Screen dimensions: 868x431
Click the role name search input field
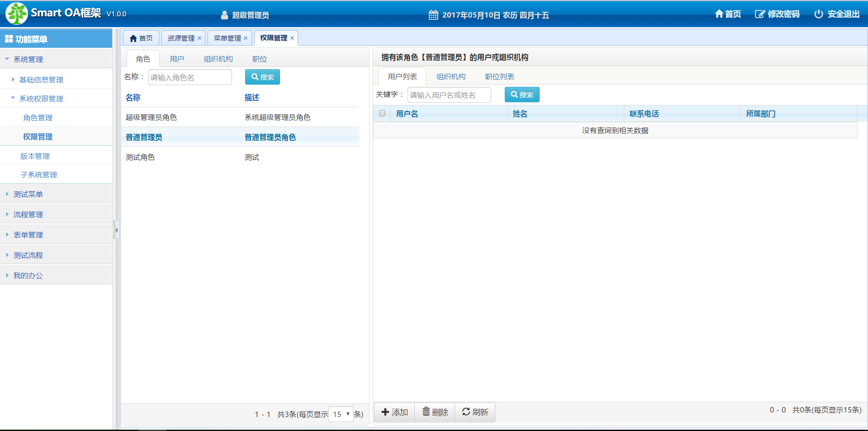point(190,77)
